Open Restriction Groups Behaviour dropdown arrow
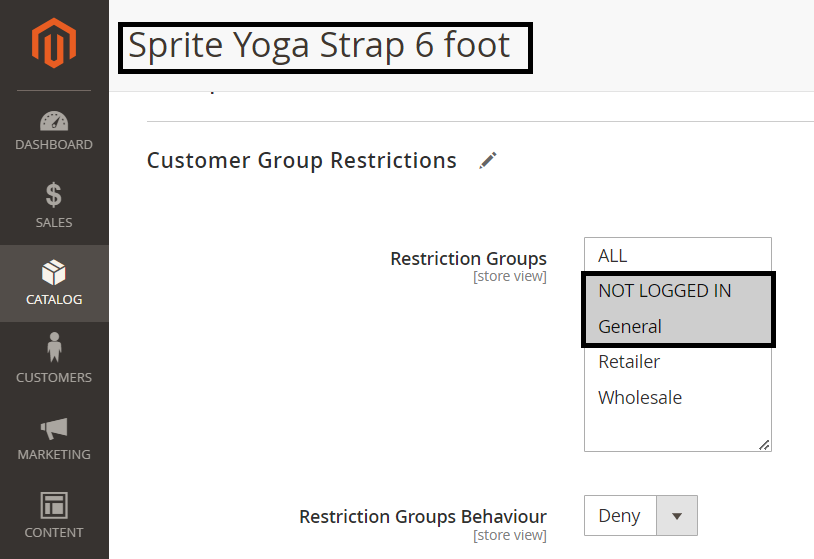 tap(677, 516)
